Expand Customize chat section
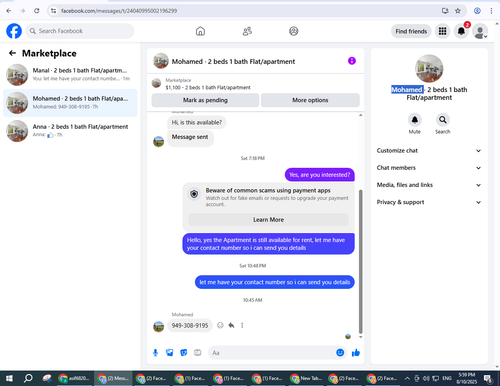Image resolution: width=500 pixels, height=386 pixels. 429,151
